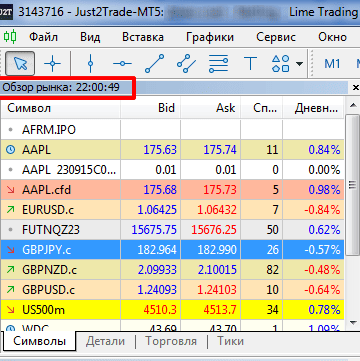Select the trendline drawing tool
This screenshot has width=360, height=361.
[154, 63]
